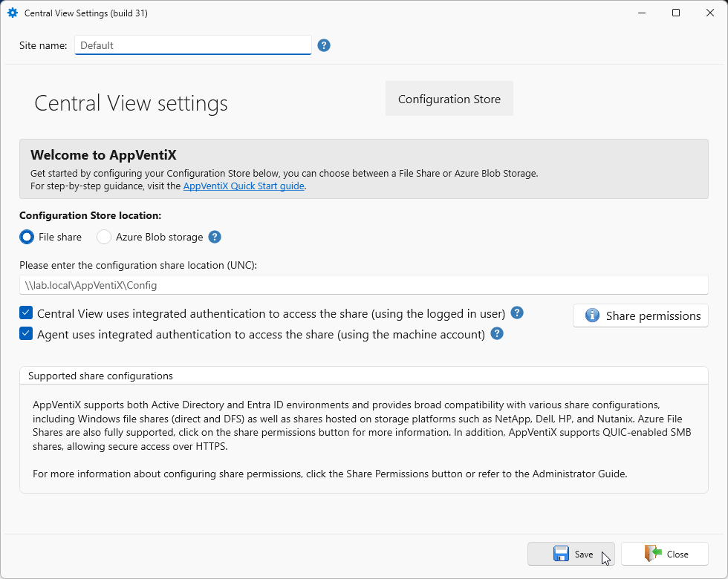Click the help icon beside Azure Blob storage
This screenshot has height=579, width=728.
coord(215,237)
